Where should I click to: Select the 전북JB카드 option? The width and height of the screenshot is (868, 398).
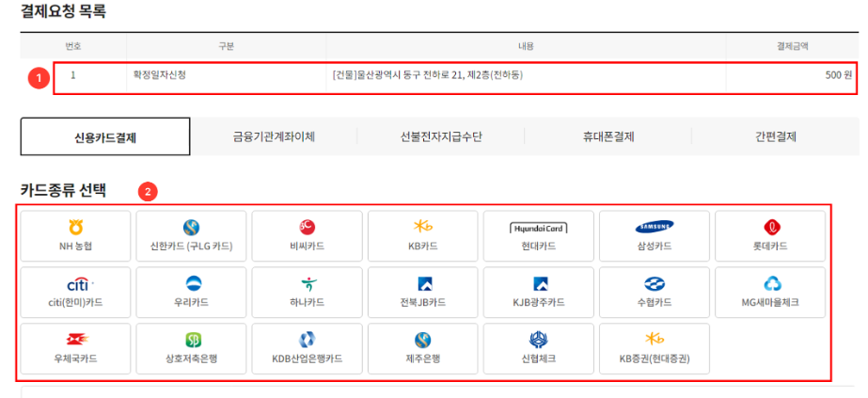pos(423,293)
